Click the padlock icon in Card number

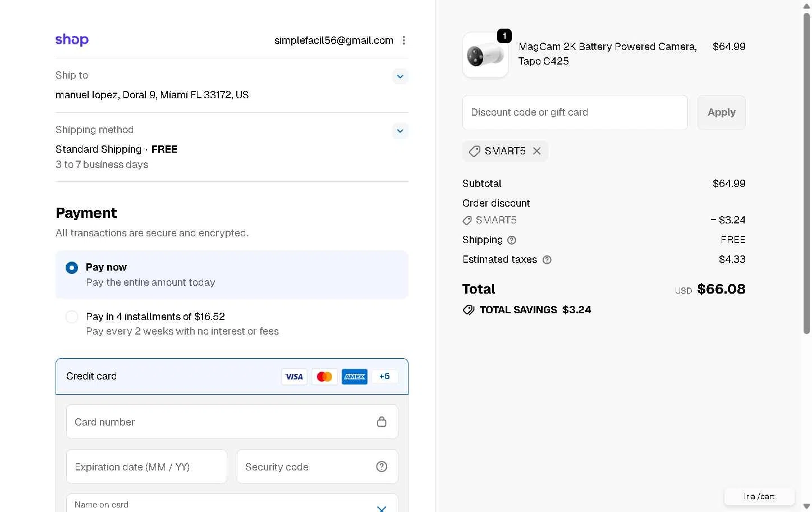[x=382, y=422]
